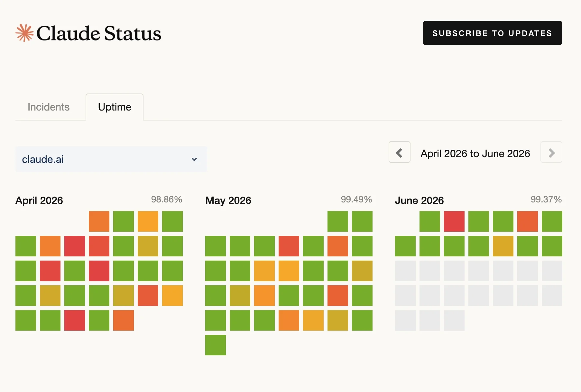Select the orange May 27 day square
This screenshot has height=392, width=581.
(289, 320)
